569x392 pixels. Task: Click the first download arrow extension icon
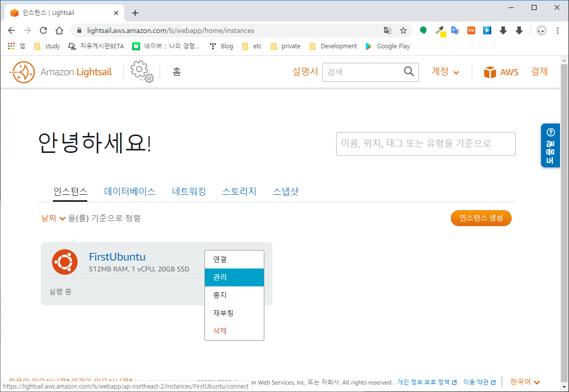coord(503,30)
